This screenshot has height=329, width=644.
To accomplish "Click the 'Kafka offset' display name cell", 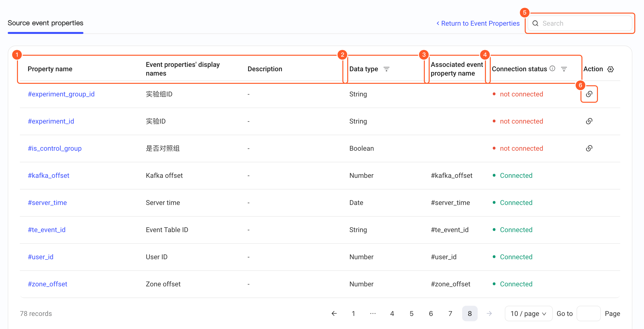I will (164, 175).
